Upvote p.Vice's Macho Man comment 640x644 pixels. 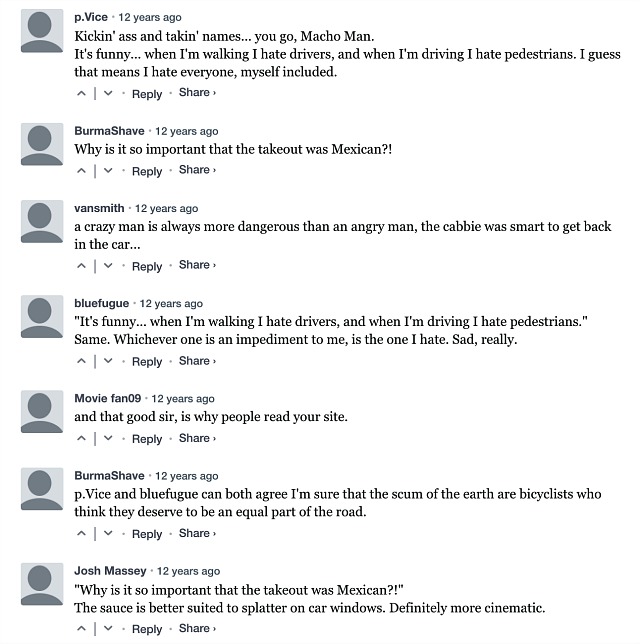81,93
